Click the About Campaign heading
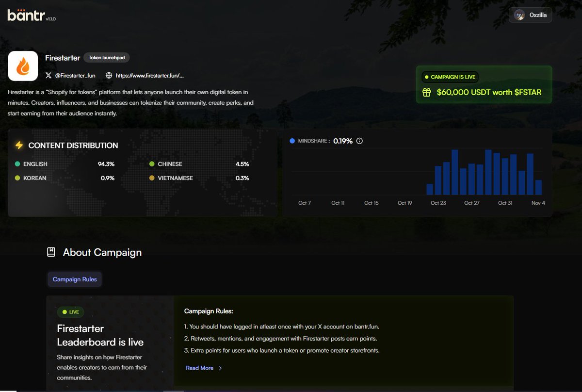This screenshot has height=392, width=582. pos(102,252)
